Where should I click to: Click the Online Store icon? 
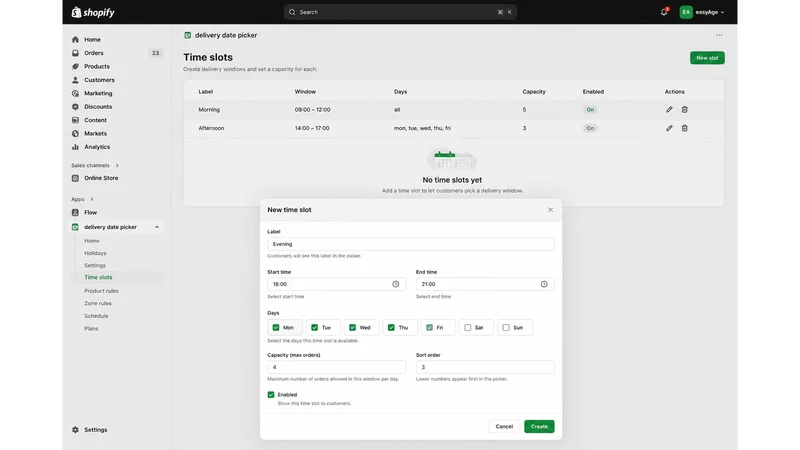(76, 178)
